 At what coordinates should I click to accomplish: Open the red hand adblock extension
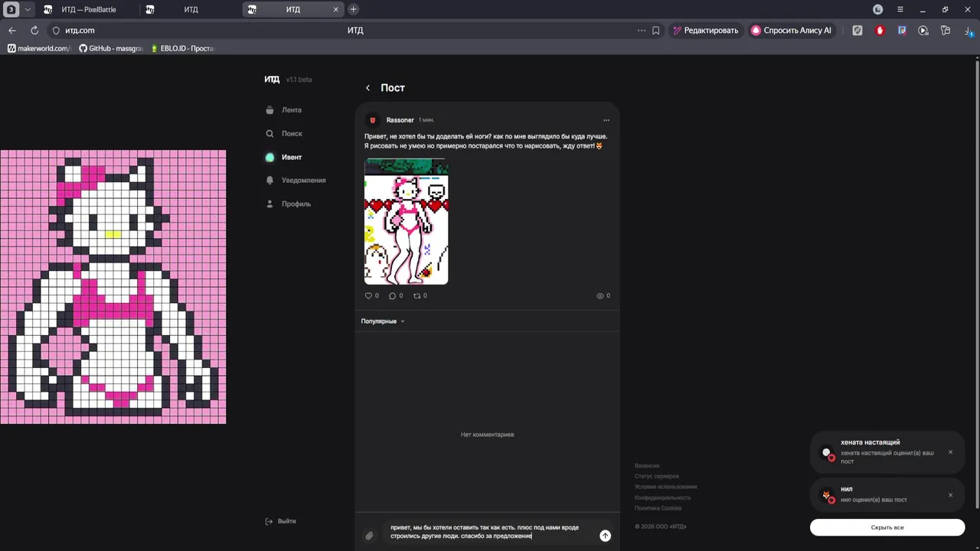pyautogui.click(x=880, y=31)
